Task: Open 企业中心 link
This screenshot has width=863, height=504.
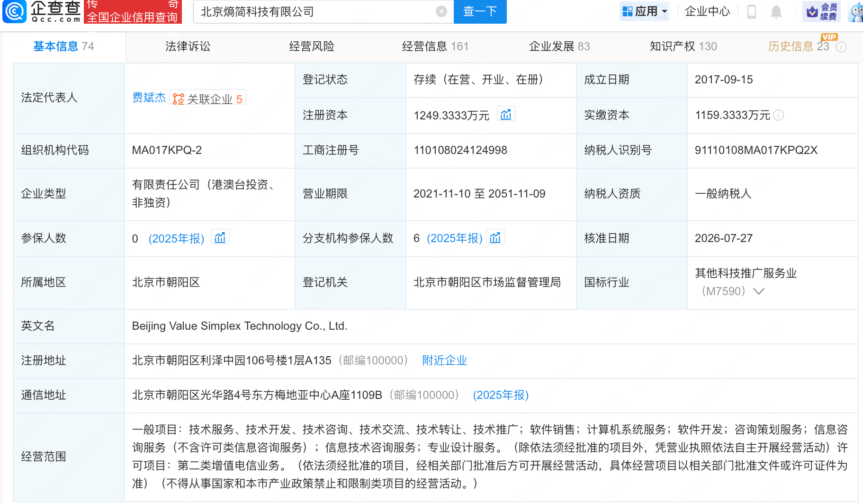Action: (707, 11)
